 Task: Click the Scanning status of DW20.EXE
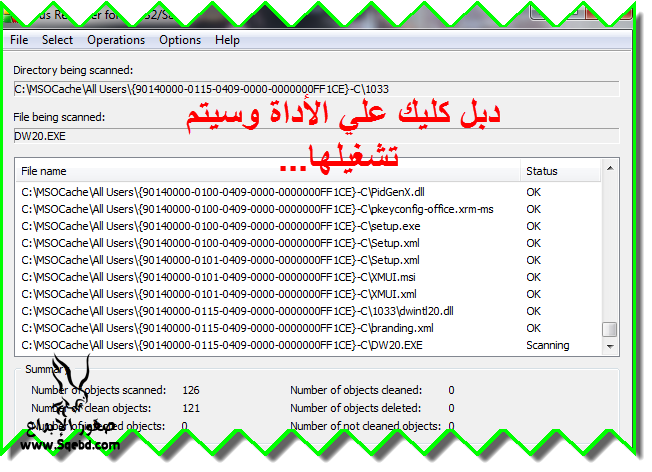tap(548, 345)
